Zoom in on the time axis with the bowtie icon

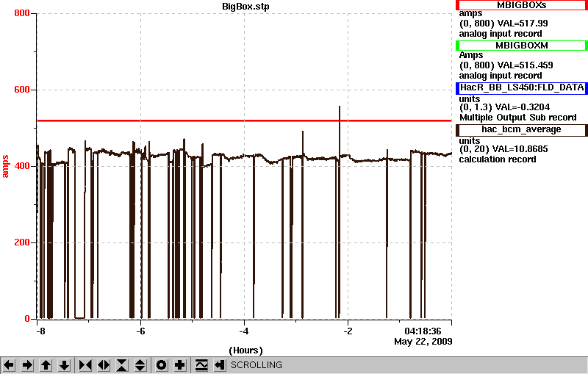85,365
